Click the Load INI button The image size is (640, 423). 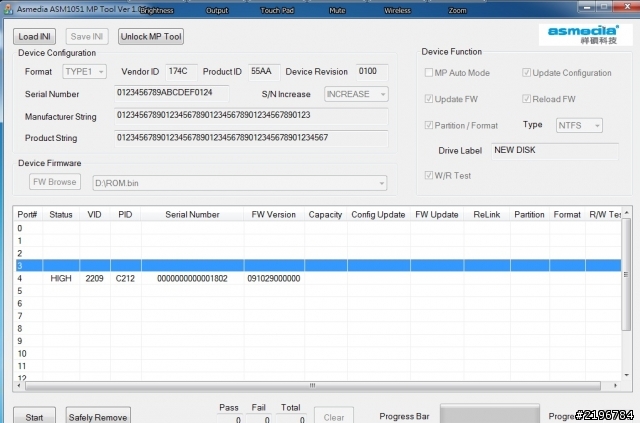(34, 37)
